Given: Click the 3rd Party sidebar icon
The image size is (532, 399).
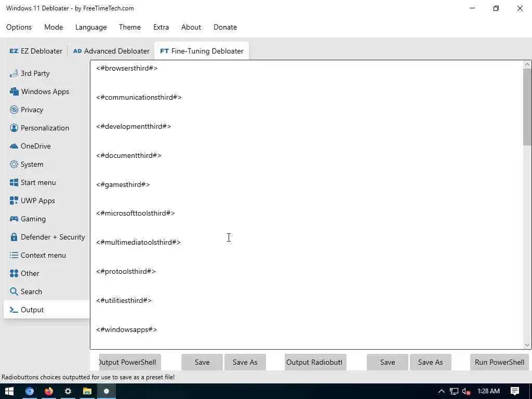Looking at the screenshot, I should (x=14, y=73).
